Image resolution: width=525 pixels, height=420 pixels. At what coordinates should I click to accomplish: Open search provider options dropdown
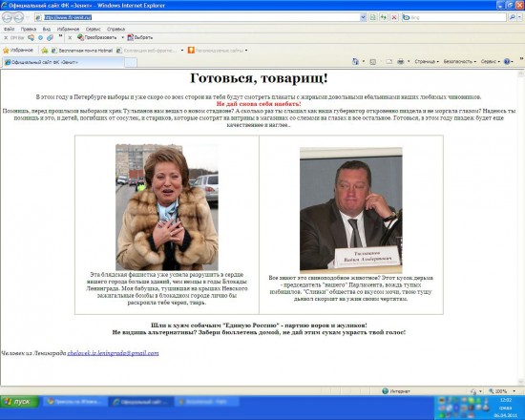tap(520, 17)
